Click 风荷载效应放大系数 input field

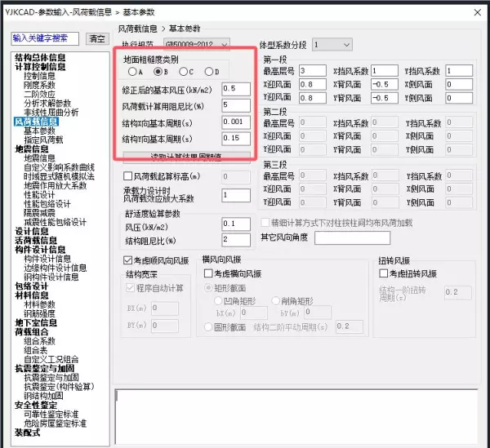[x=236, y=195]
